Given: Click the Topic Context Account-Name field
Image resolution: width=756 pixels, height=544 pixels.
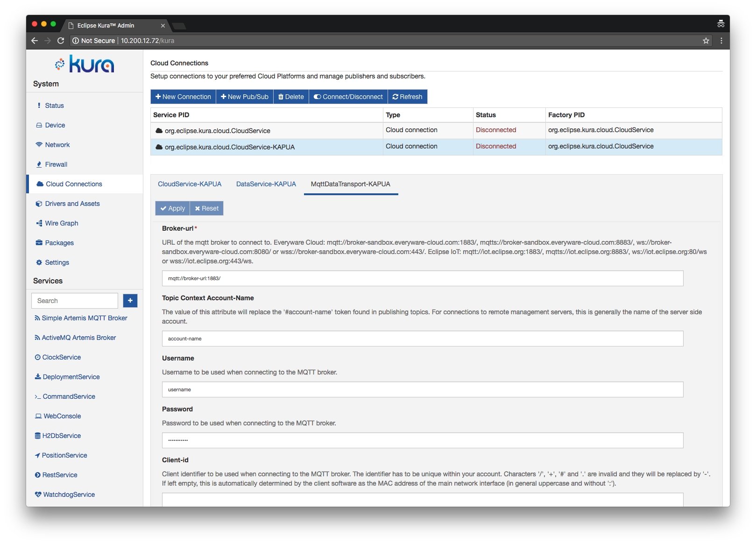Looking at the screenshot, I should pos(423,339).
